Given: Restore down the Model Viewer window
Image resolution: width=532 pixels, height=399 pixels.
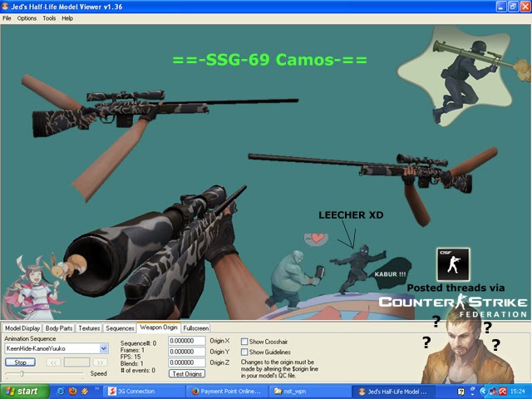Looking at the screenshot, I should [x=514, y=7].
